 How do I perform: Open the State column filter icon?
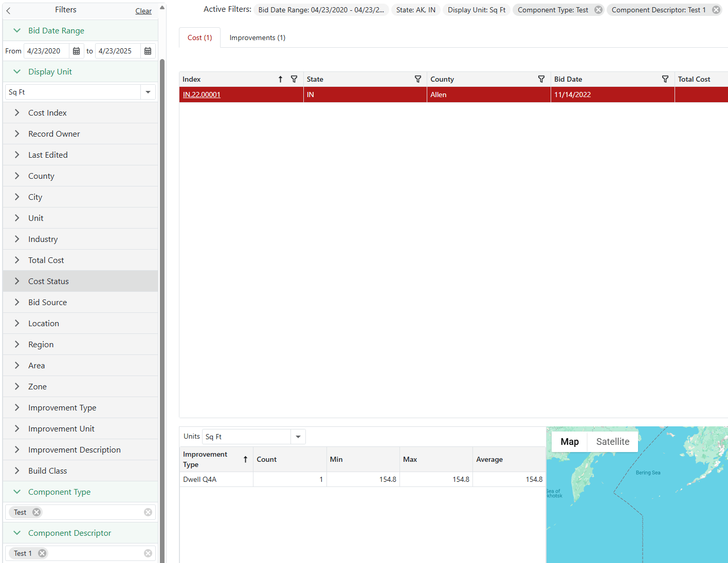coord(418,79)
